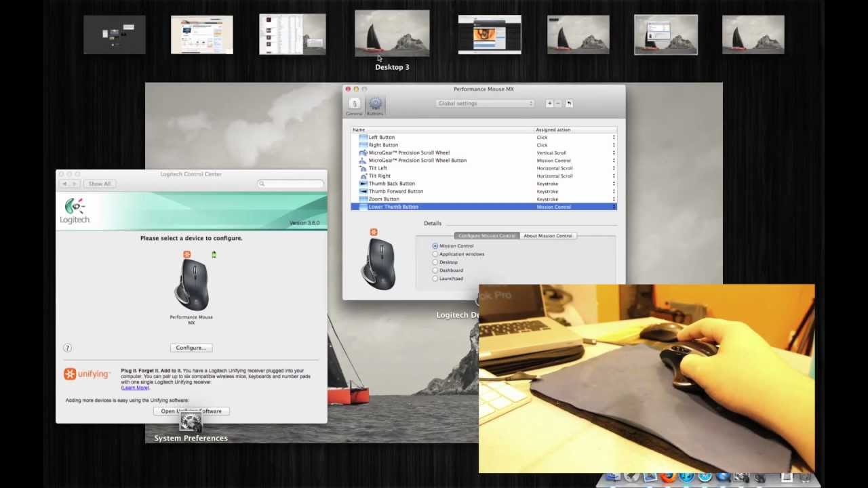Open Right Button assigned action popup

point(614,145)
